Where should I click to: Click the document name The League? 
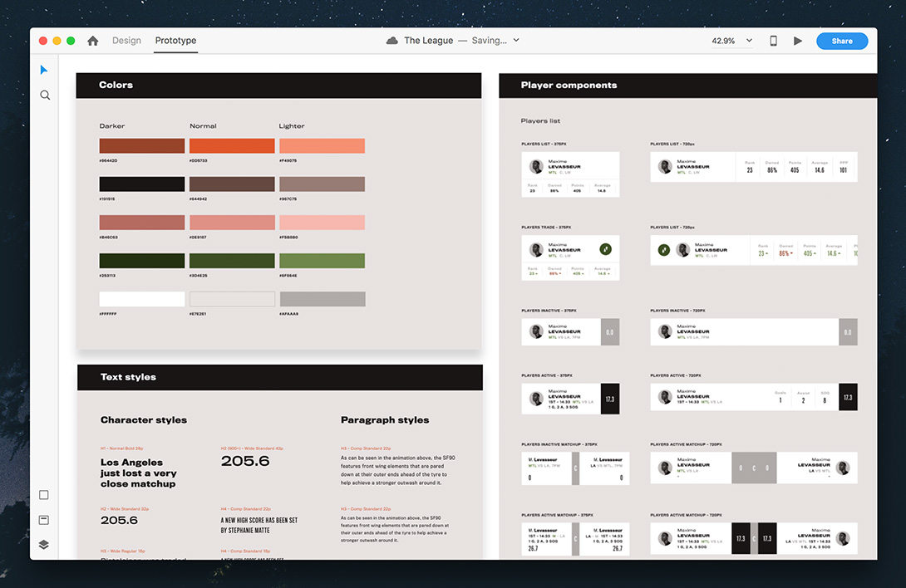pyautogui.click(x=429, y=41)
